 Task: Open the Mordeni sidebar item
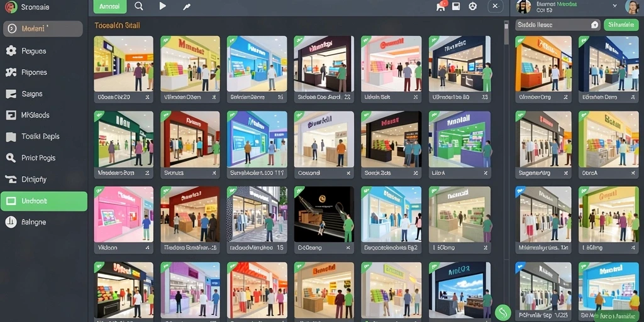[43, 29]
